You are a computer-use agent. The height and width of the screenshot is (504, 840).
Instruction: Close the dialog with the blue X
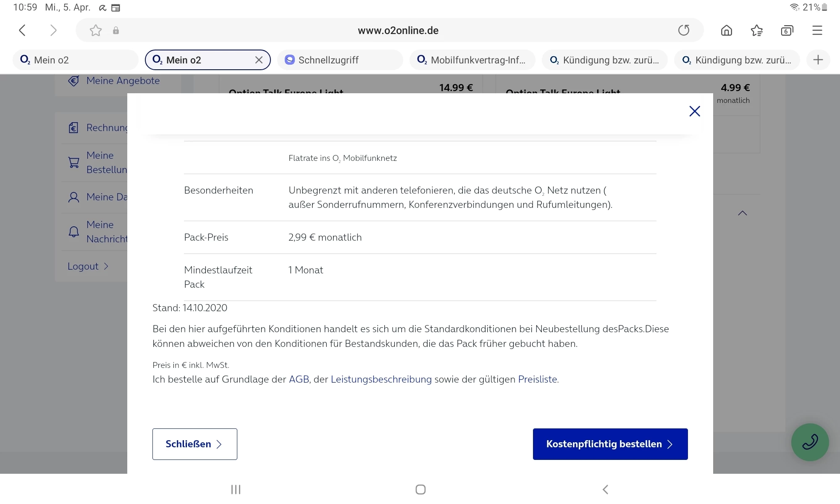tap(695, 111)
